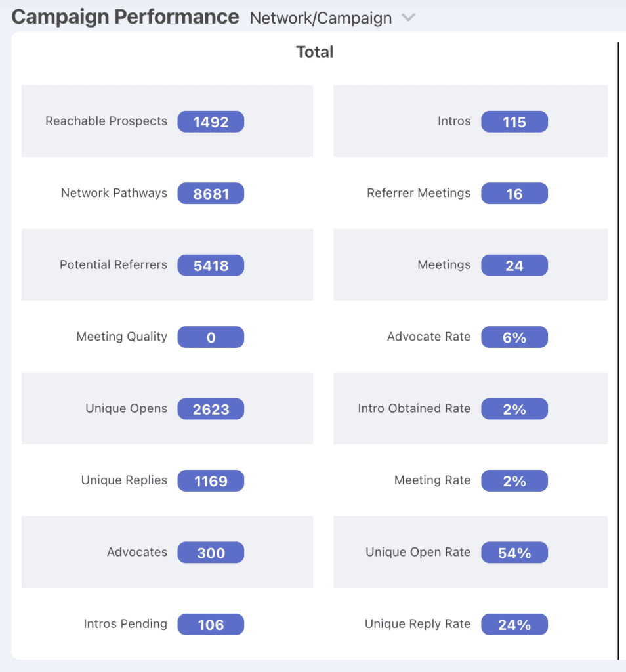Select the Advocates 300 badge
Image resolution: width=626 pixels, height=672 pixels.
click(211, 553)
